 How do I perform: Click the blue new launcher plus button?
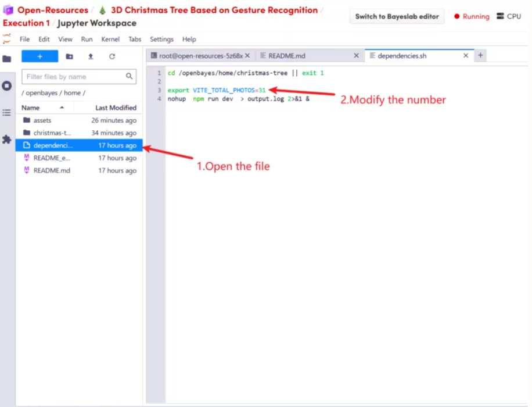pyautogui.click(x=39, y=56)
